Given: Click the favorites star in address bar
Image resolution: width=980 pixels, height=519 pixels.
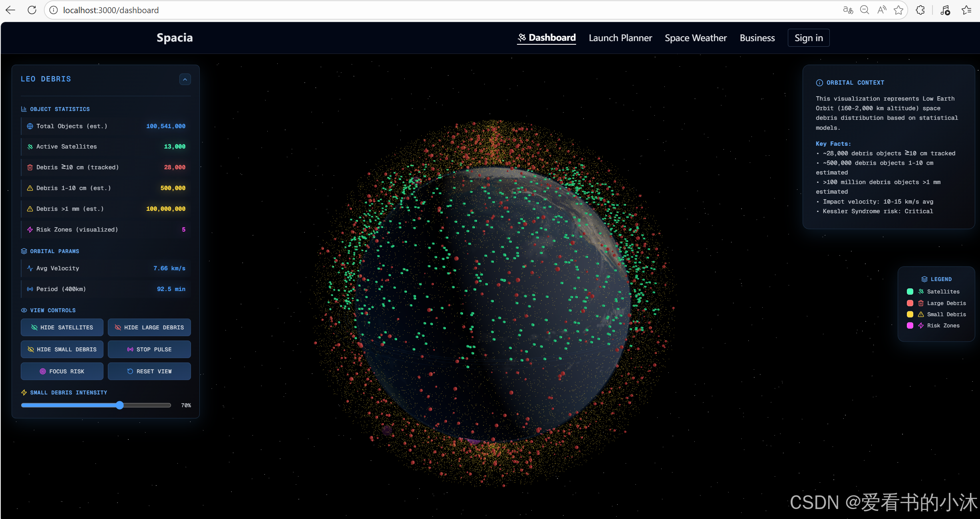Looking at the screenshot, I should [898, 10].
